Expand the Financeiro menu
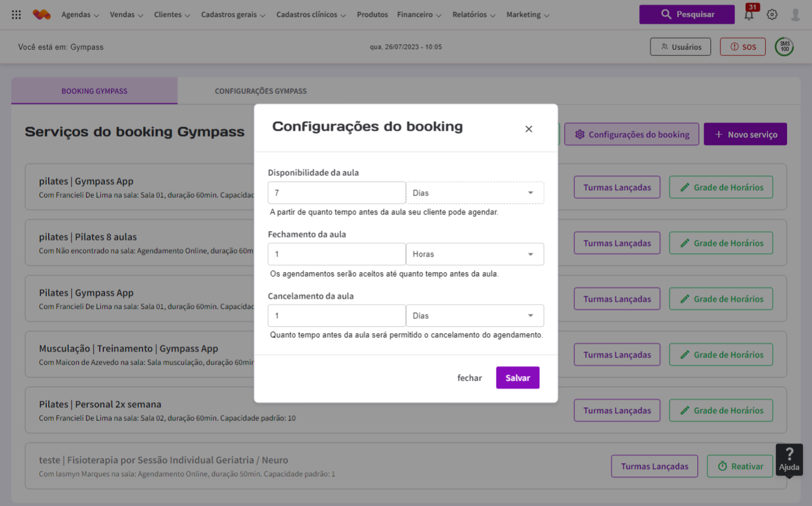 (419, 15)
